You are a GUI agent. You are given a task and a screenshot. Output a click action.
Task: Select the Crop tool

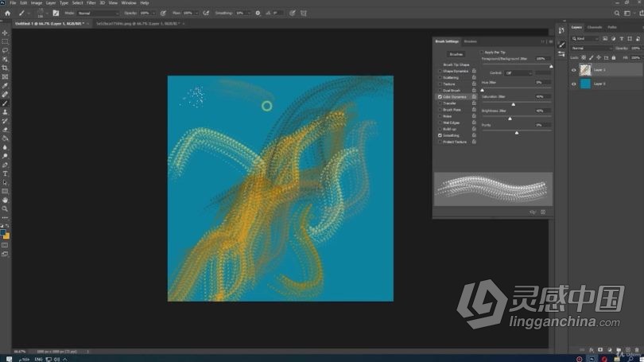(5, 68)
